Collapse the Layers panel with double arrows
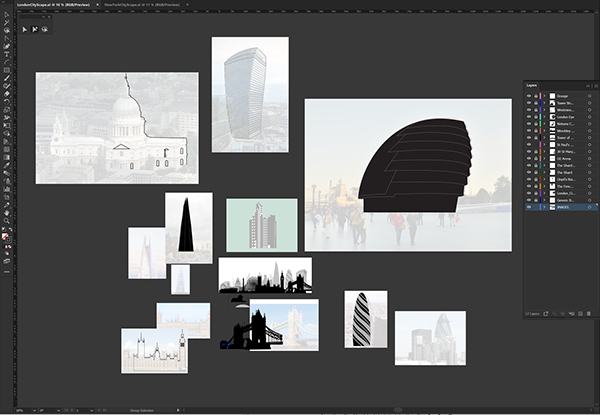This screenshot has width=600, height=415. 588,86
